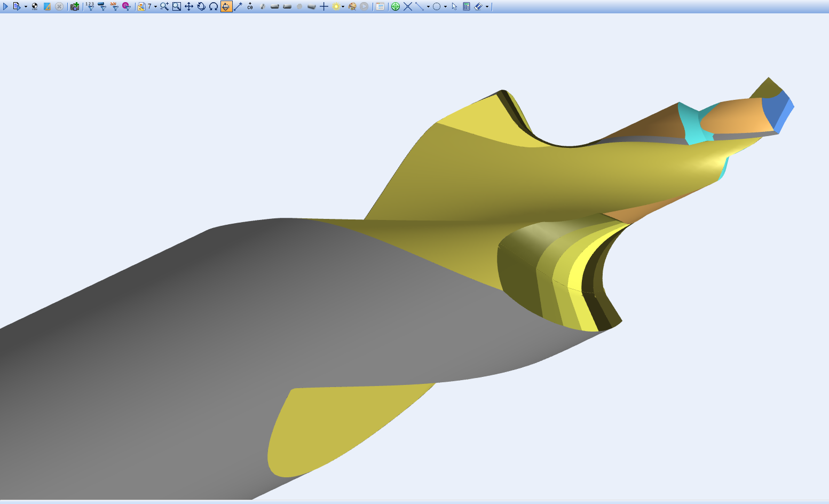
Task: Toggle the blue plus crosshair display icon
Action: [x=323, y=6]
